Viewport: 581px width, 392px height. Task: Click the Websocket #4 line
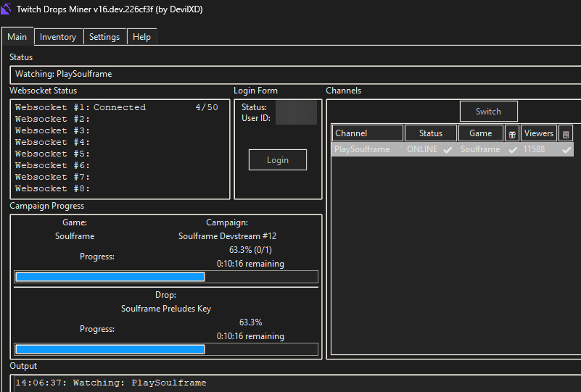click(x=52, y=142)
